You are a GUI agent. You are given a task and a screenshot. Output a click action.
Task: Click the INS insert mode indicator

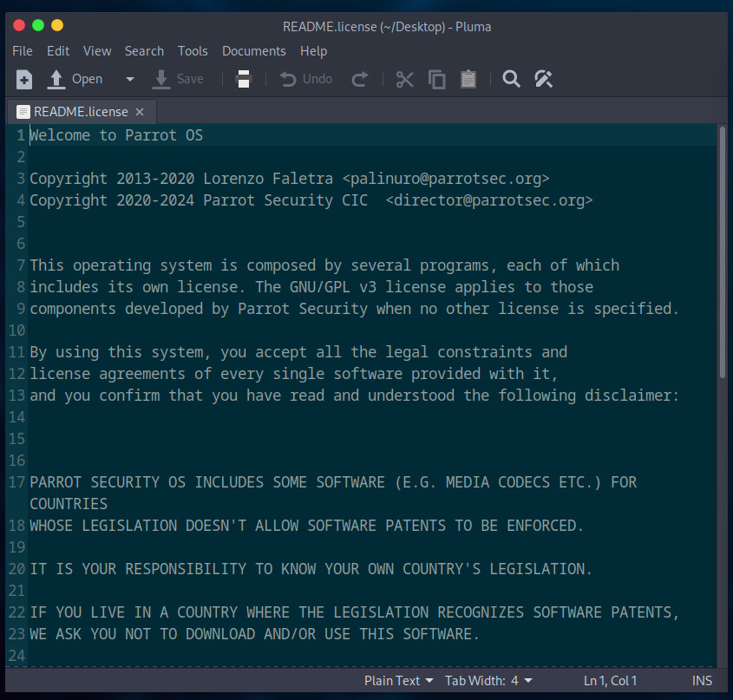[x=702, y=680]
